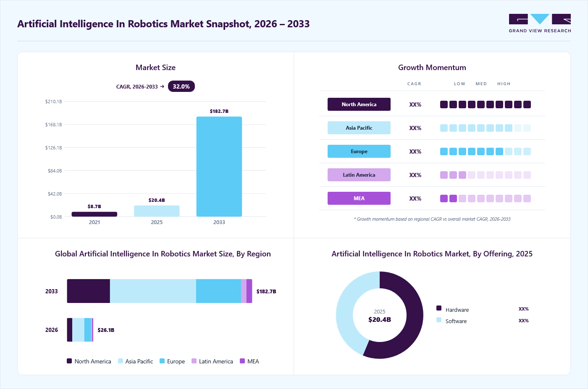Click the Asia Pacific momentum indicator squares

click(486, 128)
